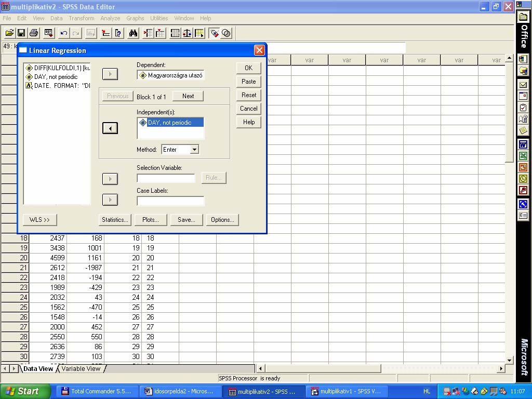This screenshot has width=532, height=399.
Task: Select DATE. FORMAT variable in list
Action: tap(58, 86)
